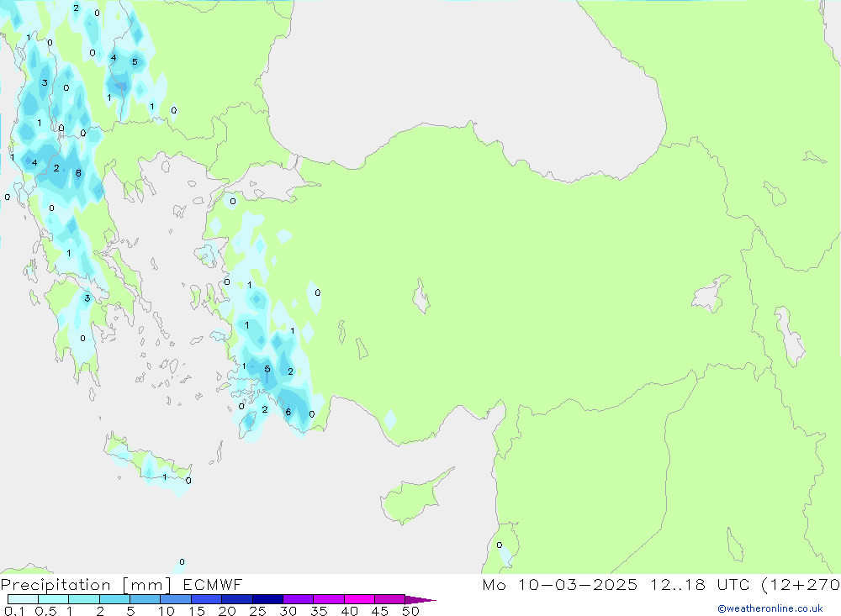841x616 pixels.
Task: Click the '6' precipitation value near the southwest Turkish coast
Action: [x=288, y=412]
